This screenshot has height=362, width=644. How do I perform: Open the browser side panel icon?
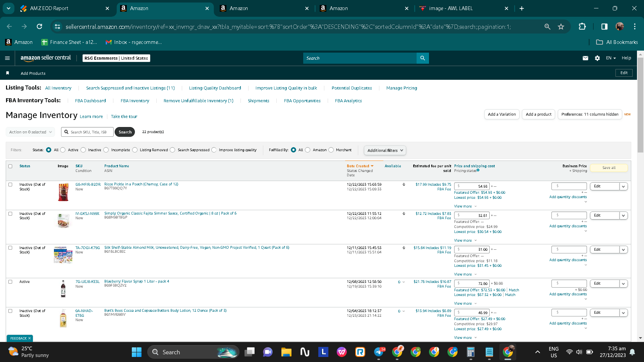[604, 26]
